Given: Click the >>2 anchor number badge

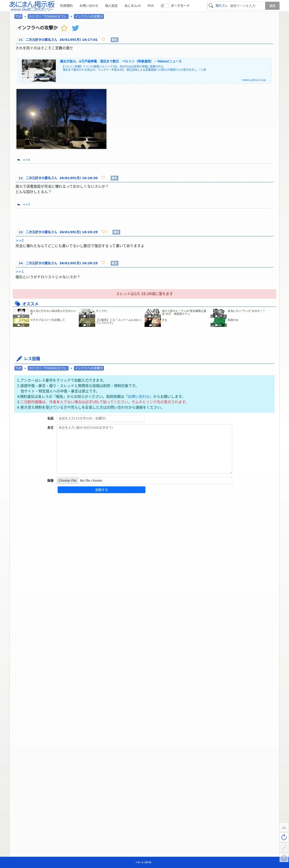Looking at the screenshot, I should (20, 178).
